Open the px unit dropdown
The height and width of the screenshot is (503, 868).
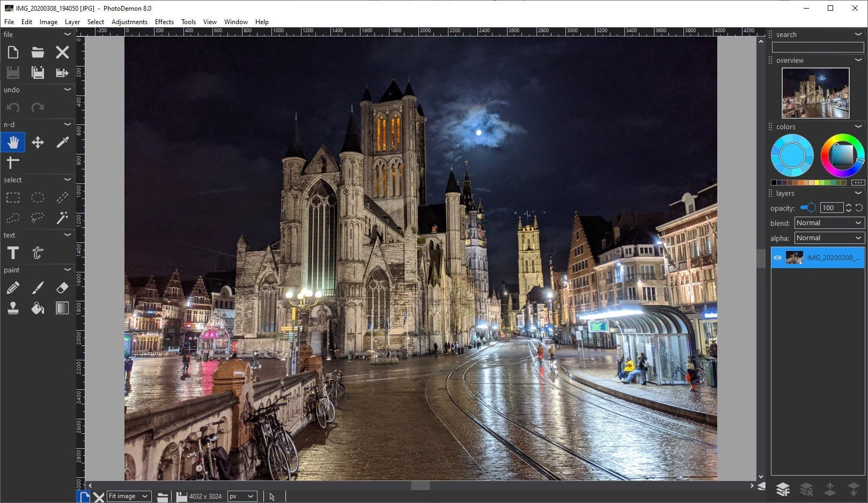(x=242, y=497)
